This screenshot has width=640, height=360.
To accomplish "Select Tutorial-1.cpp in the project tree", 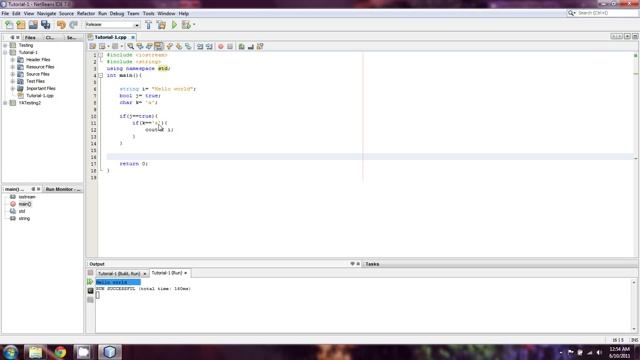I will [40, 96].
